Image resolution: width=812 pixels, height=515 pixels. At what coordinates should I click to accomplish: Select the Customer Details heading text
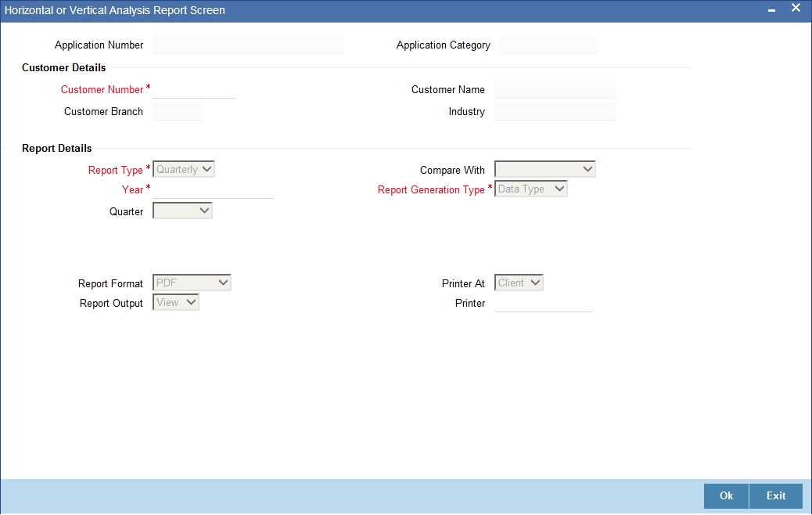pos(63,68)
